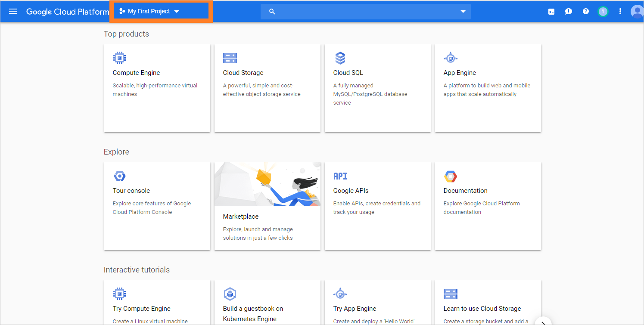
Task: Open the Marketplace illustration image
Action: (268, 184)
